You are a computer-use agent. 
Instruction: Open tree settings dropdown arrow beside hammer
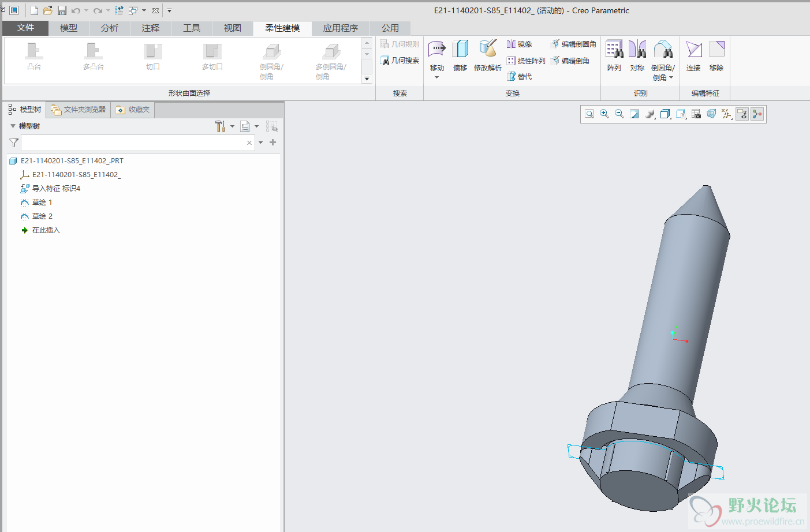[232, 126]
